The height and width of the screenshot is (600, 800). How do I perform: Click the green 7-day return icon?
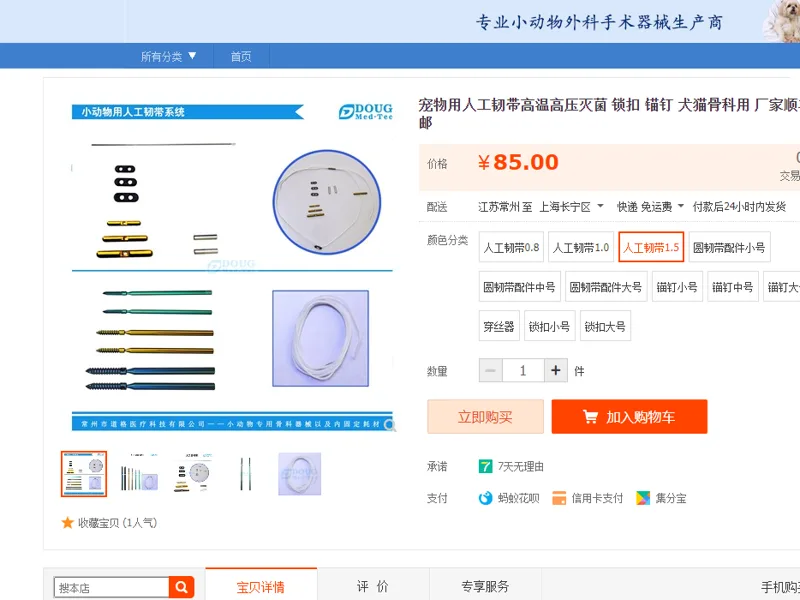[x=485, y=466]
